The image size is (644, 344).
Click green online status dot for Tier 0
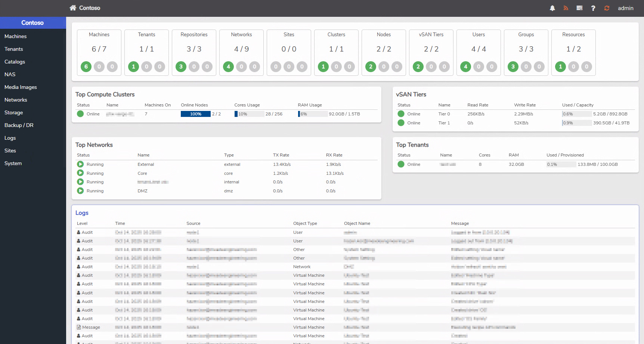pos(401,114)
